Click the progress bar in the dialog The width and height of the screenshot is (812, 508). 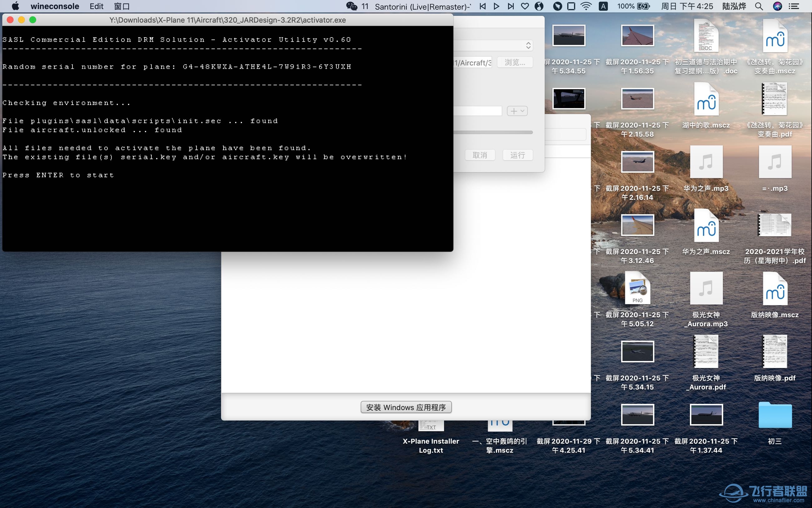point(493,132)
